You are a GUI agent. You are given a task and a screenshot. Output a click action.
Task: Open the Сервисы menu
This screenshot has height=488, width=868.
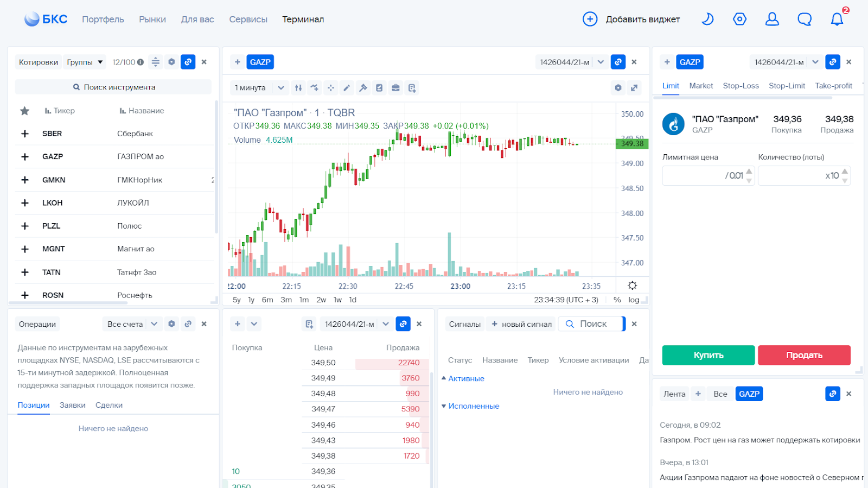click(x=248, y=19)
